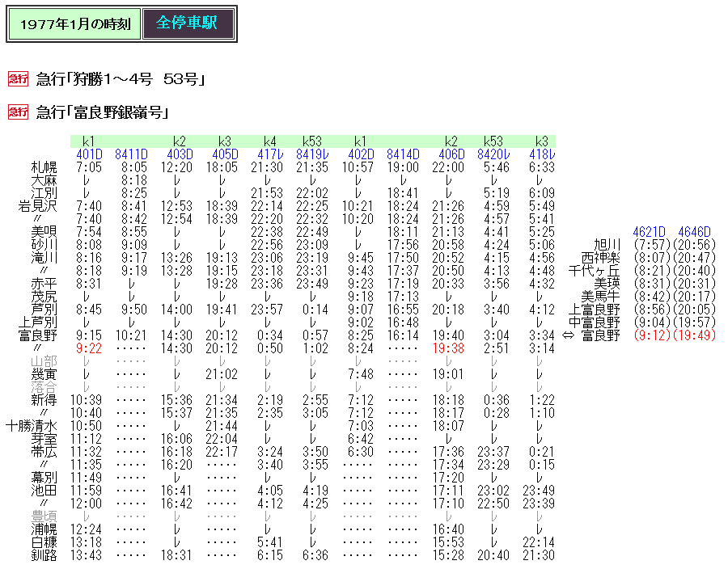Select train number 8420レ
This screenshot has height=569, width=728.
493,154
